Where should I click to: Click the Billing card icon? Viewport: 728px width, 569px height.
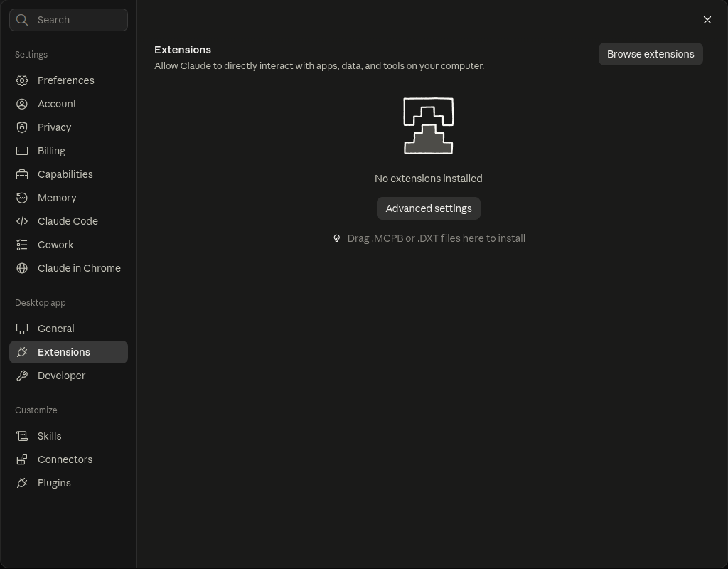click(x=22, y=151)
